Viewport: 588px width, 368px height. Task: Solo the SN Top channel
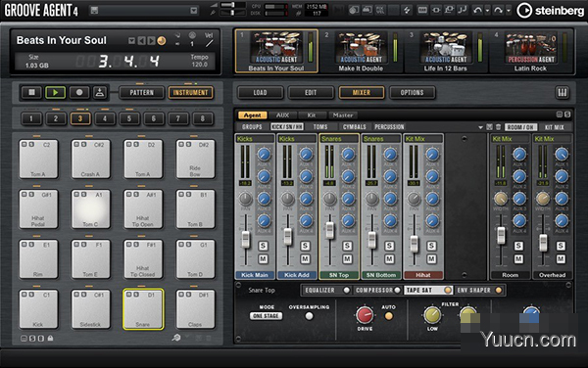click(347, 246)
